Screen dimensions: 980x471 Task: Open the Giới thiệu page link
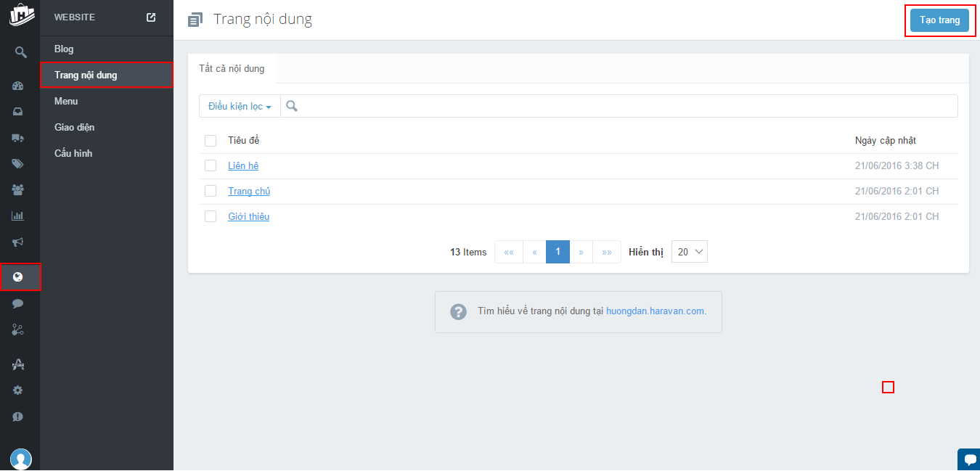pos(248,216)
